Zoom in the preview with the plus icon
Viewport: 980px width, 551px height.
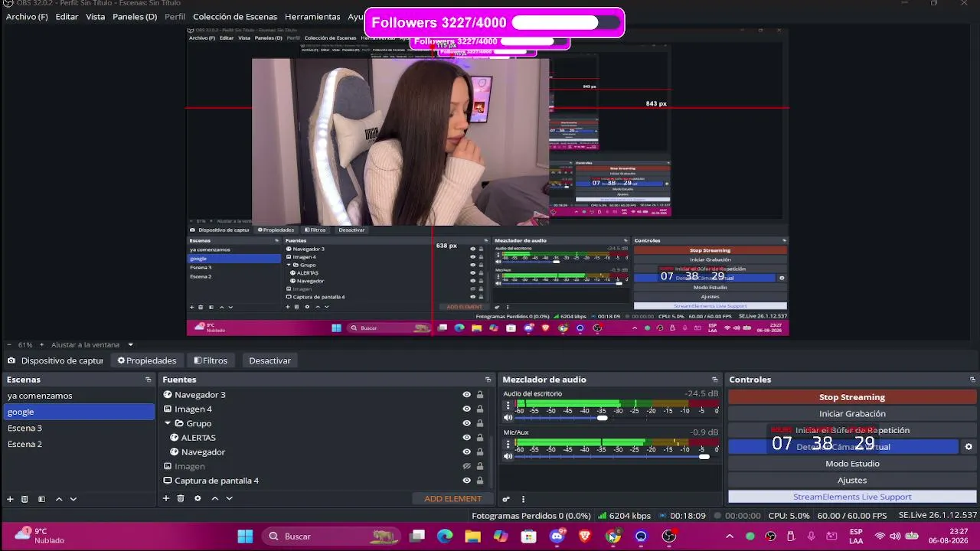[x=42, y=344]
